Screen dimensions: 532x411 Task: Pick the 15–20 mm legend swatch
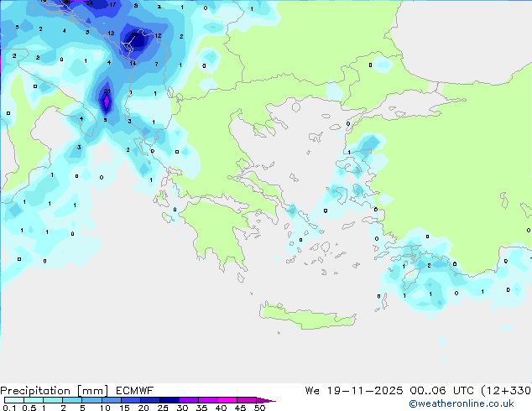tap(130, 400)
